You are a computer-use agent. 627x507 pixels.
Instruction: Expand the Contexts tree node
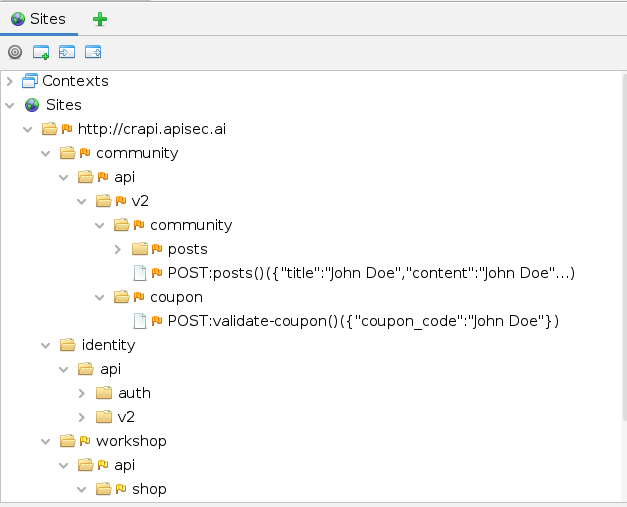(10, 81)
